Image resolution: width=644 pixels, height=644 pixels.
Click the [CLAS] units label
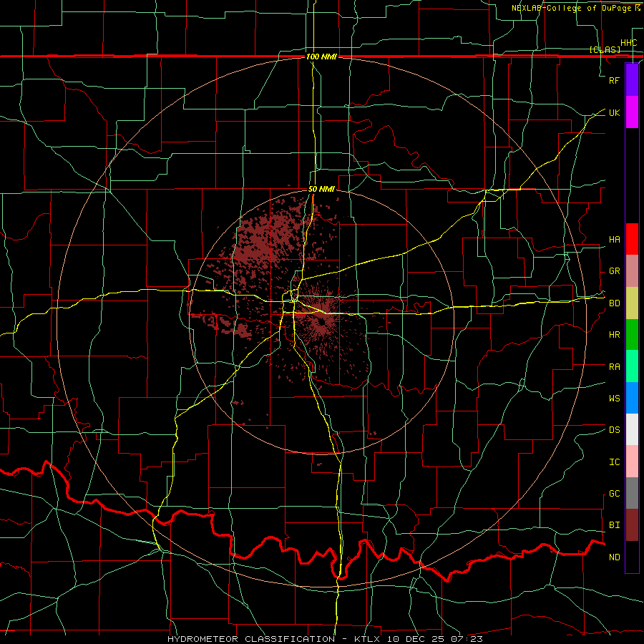pyautogui.click(x=605, y=49)
